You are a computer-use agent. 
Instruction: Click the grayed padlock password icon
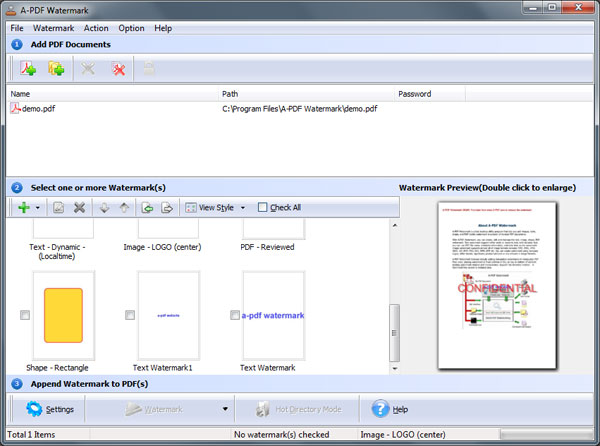pos(149,68)
